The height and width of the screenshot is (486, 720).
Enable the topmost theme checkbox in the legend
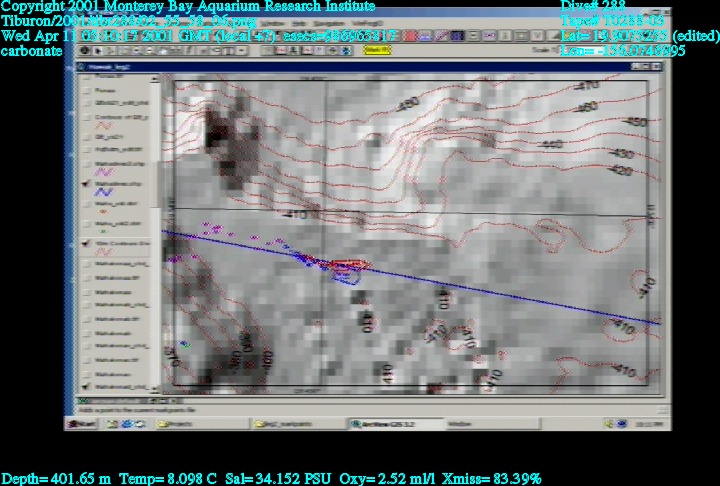point(83,91)
